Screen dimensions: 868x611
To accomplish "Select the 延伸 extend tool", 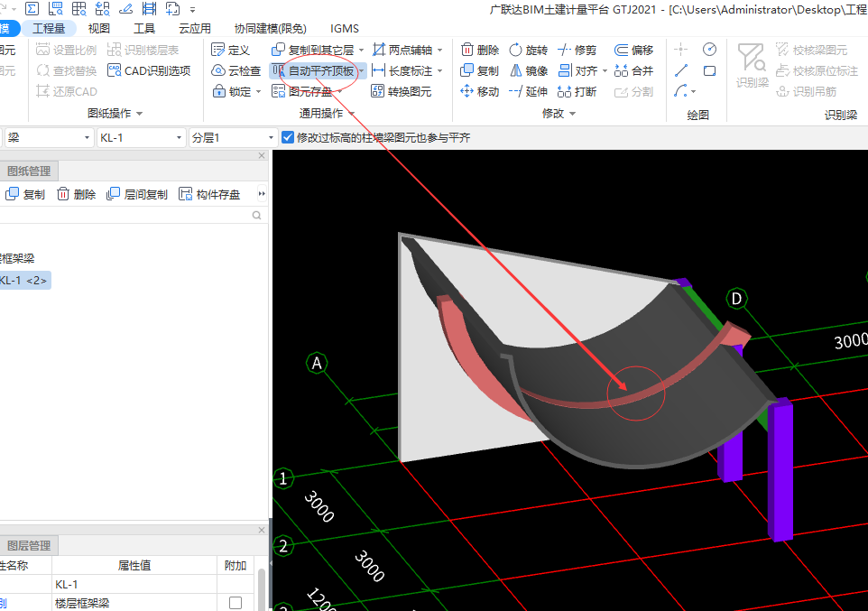I will point(529,91).
